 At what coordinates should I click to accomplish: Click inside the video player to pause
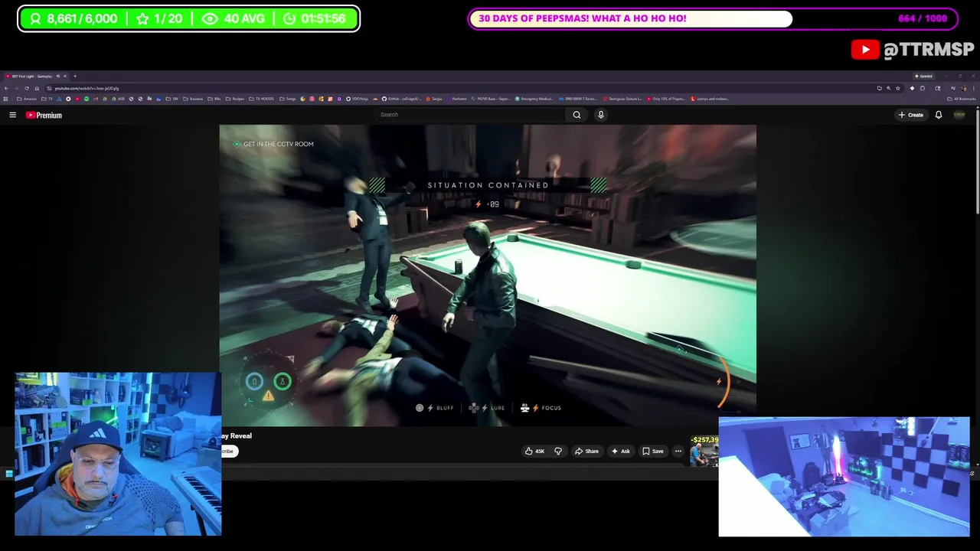(488, 275)
